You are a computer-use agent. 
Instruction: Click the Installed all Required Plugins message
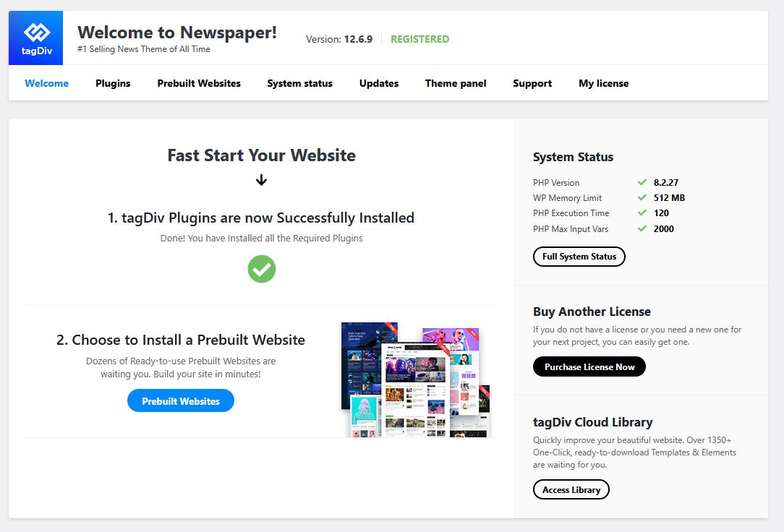(x=262, y=239)
